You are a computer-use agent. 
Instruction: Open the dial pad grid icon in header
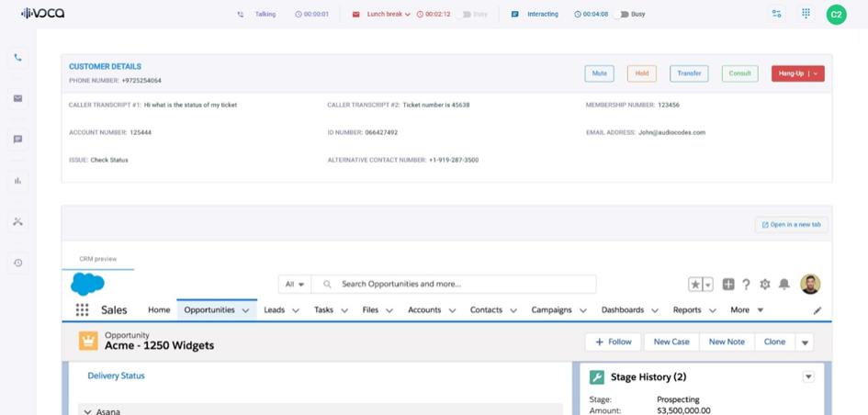(806, 14)
